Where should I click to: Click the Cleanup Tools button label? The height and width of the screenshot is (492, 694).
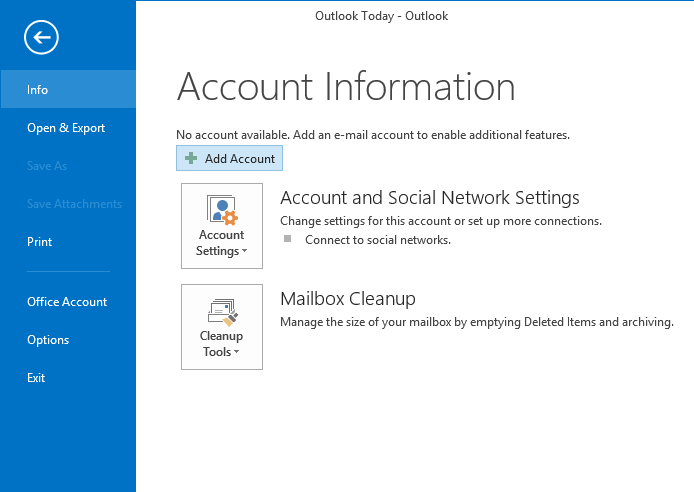(x=221, y=344)
